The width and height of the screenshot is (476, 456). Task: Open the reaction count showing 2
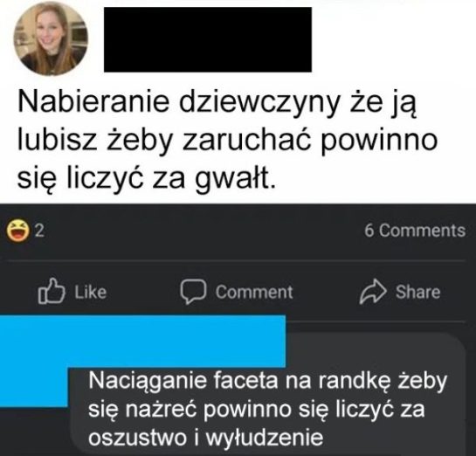click(40, 231)
